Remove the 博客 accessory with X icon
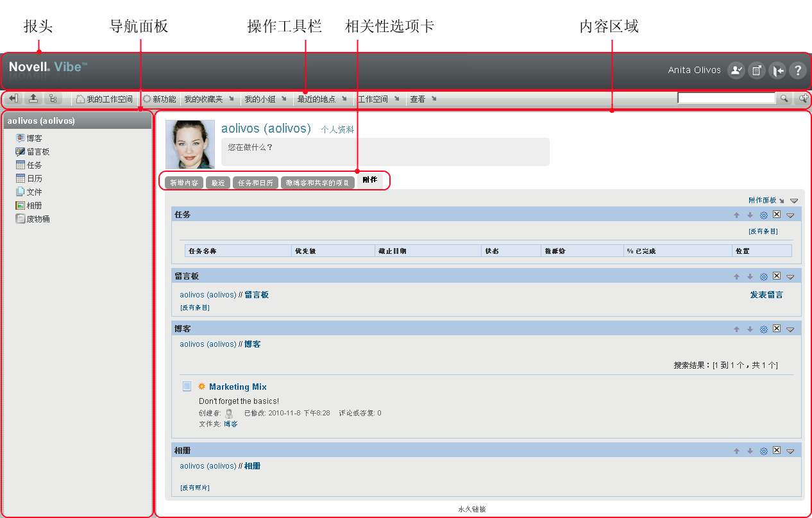Image resolution: width=812 pixels, height=518 pixels. pyautogui.click(x=776, y=329)
